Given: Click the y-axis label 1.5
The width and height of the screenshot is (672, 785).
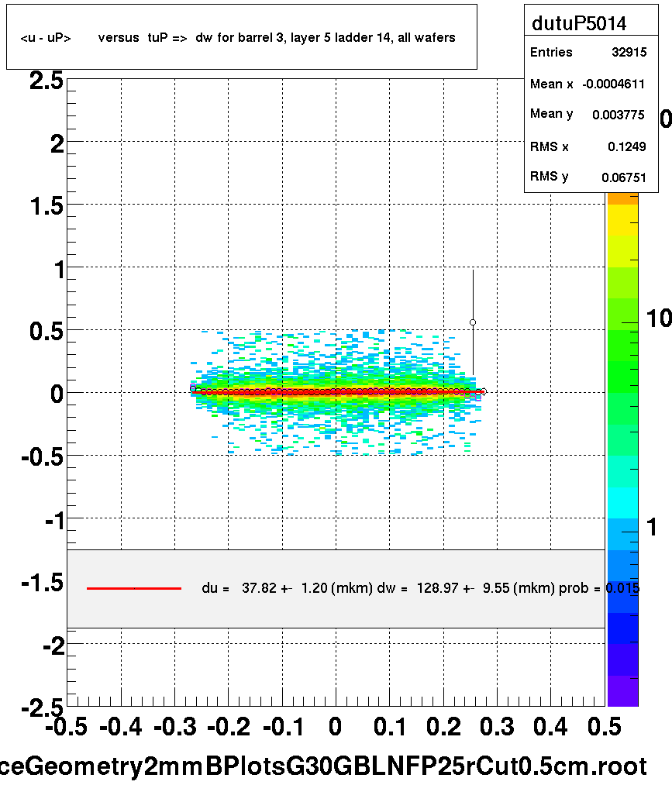Looking at the screenshot, I should [47, 206].
